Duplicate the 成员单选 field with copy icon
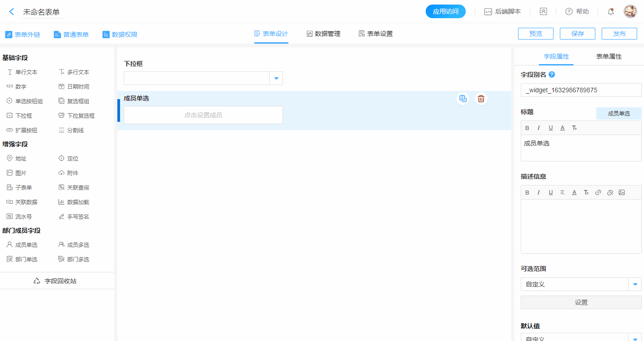Viewport: 644px width, 341px height. pyautogui.click(x=463, y=98)
